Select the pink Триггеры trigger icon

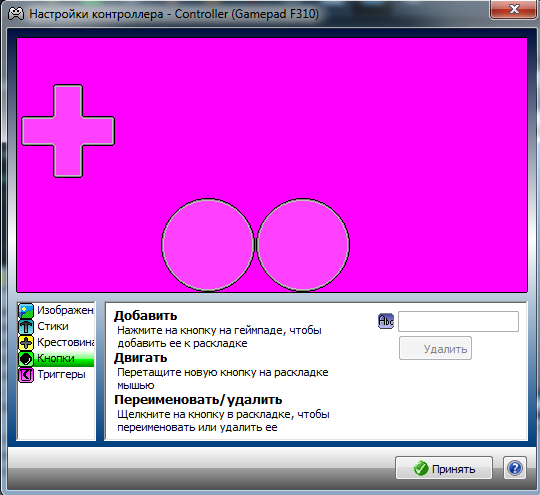tap(26, 375)
